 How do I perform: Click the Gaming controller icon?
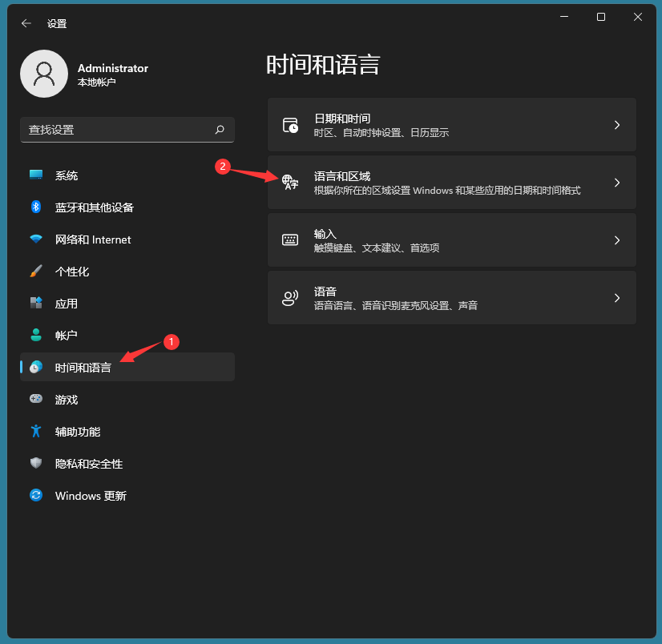click(36, 399)
